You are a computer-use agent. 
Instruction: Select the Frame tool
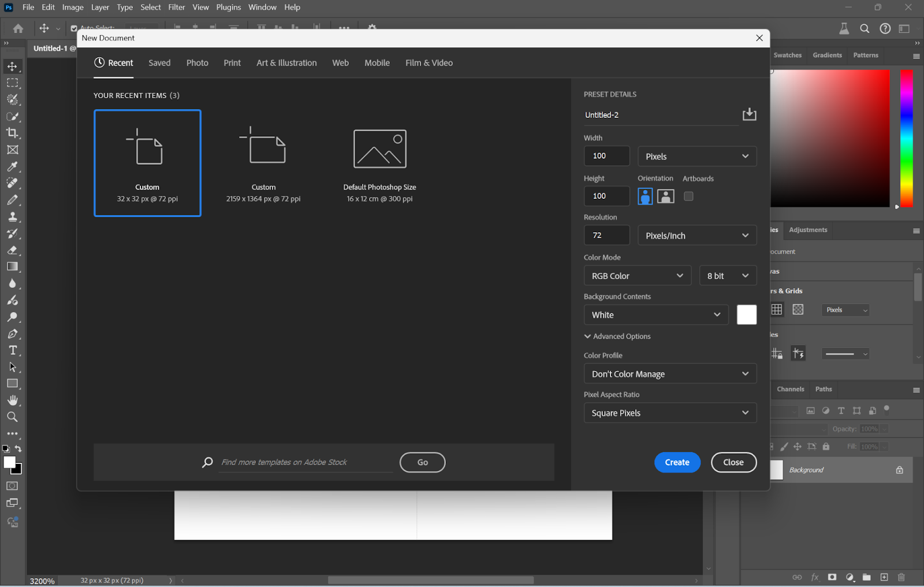pos(12,150)
